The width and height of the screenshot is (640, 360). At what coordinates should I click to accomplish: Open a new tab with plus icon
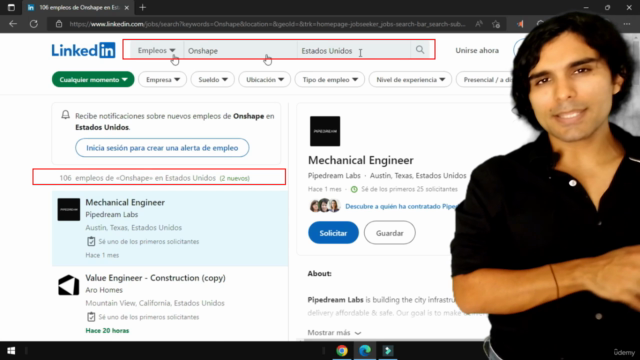point(142,7)
